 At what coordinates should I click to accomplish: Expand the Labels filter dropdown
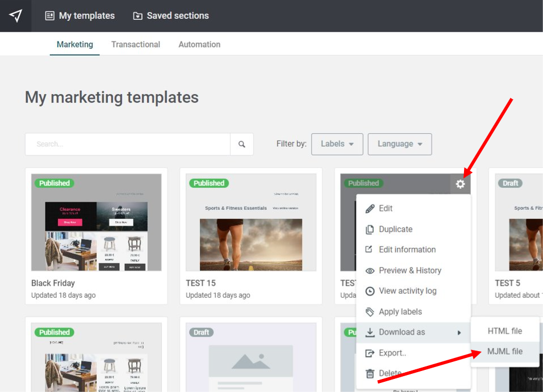click(x=337, y=144)
